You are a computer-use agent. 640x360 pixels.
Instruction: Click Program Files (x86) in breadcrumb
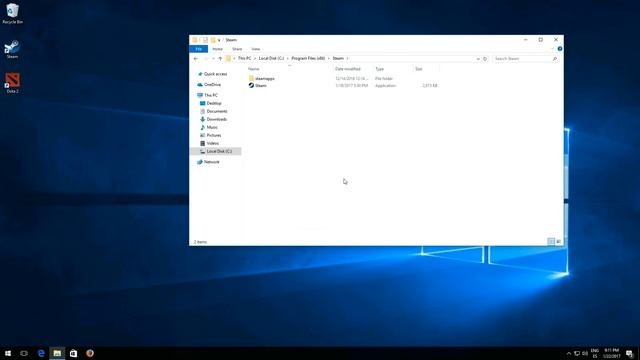308,59
